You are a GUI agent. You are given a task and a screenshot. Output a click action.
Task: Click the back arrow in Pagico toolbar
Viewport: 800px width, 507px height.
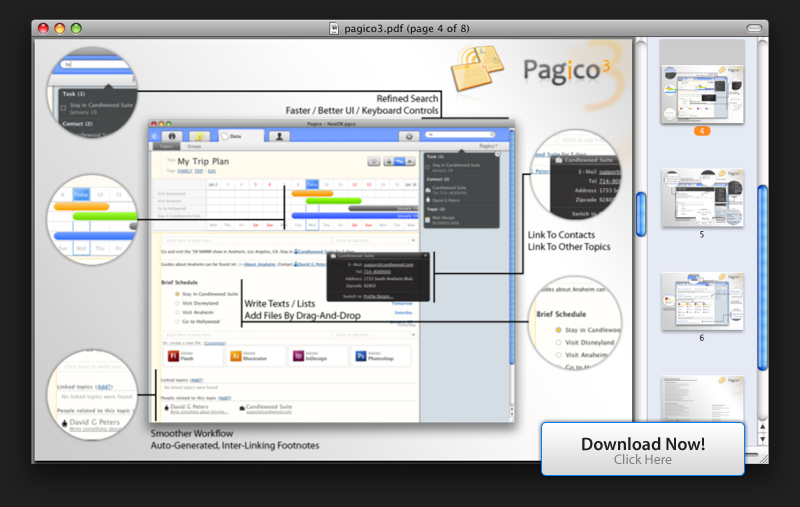155,136
